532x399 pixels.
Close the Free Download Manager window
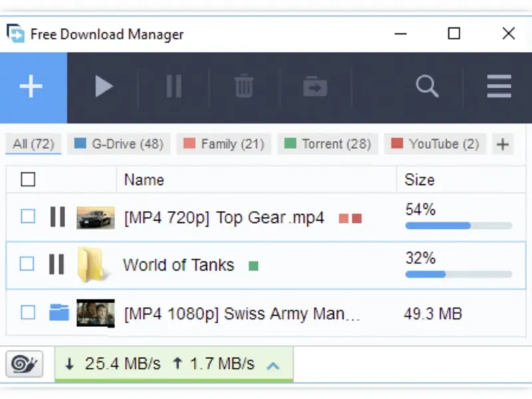click(x=509, y=34)
